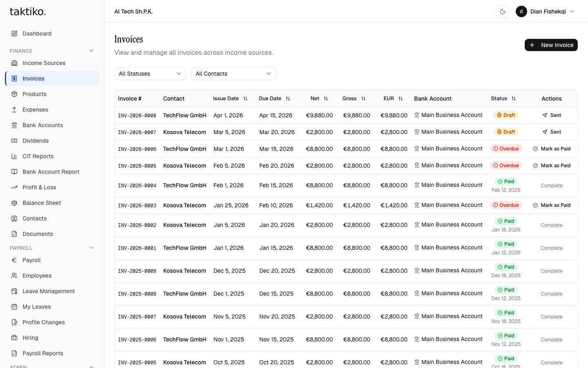Select the Income Sources sidebar icon

pyautogui.click(x=14, y=63)
